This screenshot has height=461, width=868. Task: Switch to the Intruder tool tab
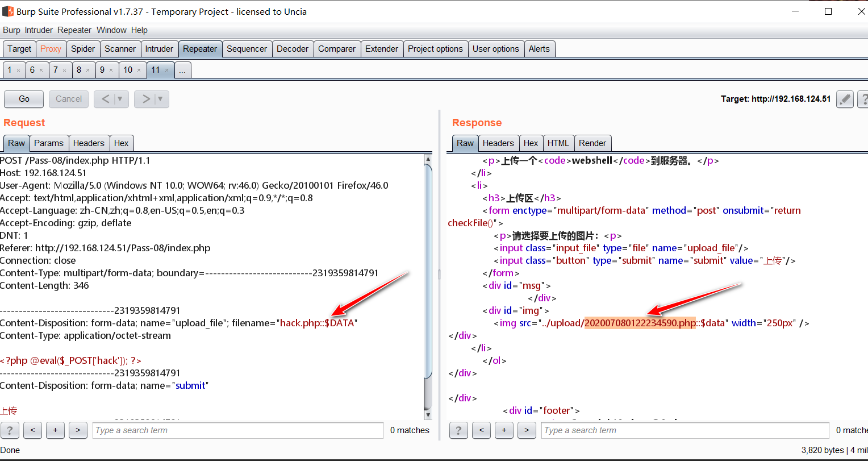159,49
